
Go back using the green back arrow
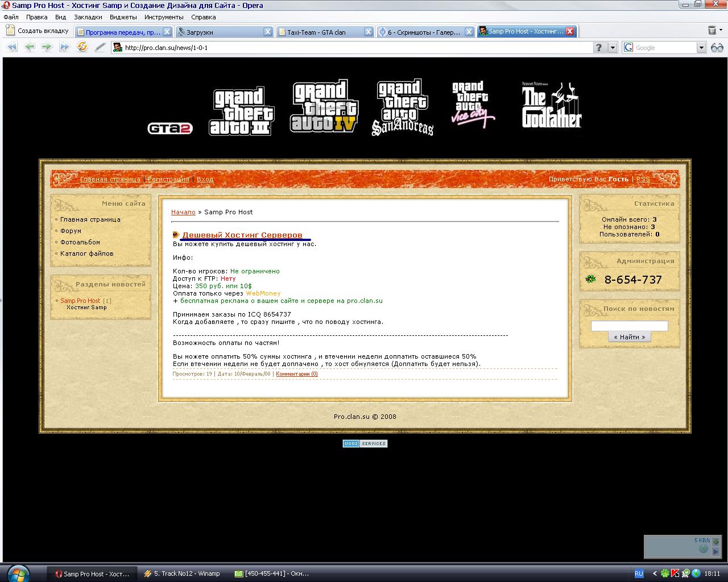(29, 47)
